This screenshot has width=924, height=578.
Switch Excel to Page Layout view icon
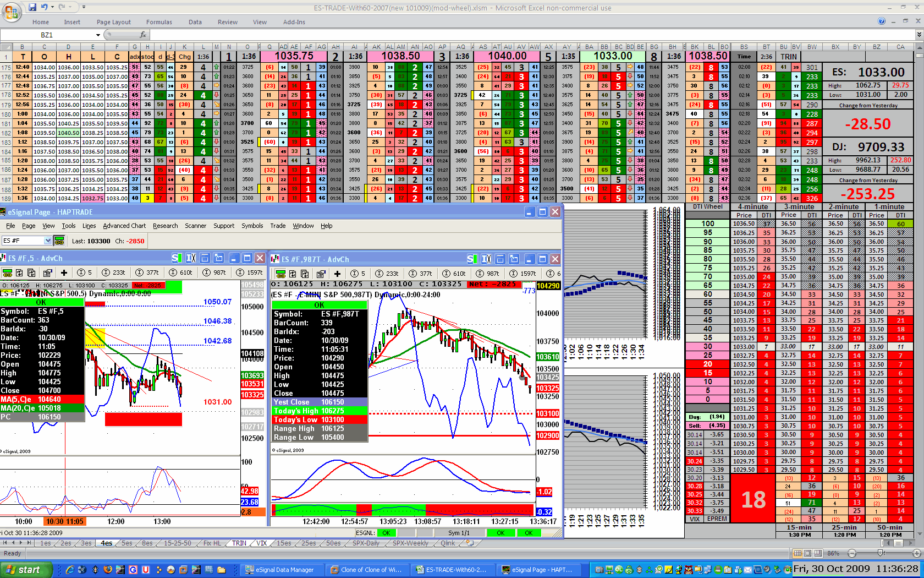click(808, 553)
